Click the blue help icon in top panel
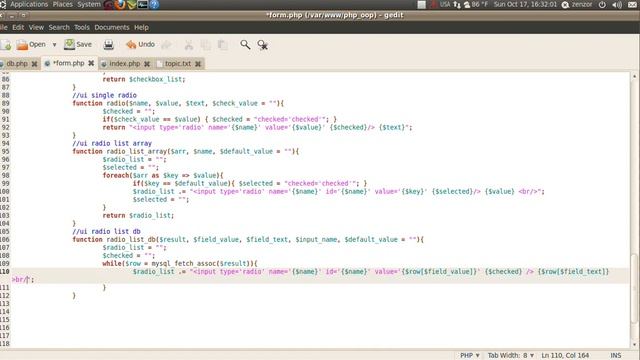 click(154, 5)
